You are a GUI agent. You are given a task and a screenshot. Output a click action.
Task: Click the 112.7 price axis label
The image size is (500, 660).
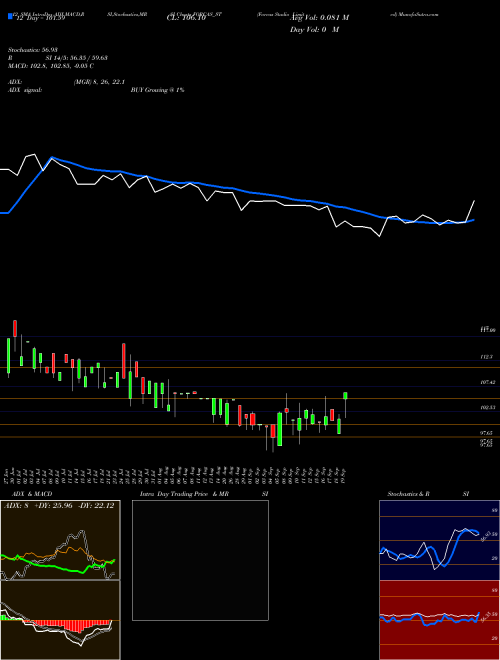pyautogui.click(x=486, y=357)
